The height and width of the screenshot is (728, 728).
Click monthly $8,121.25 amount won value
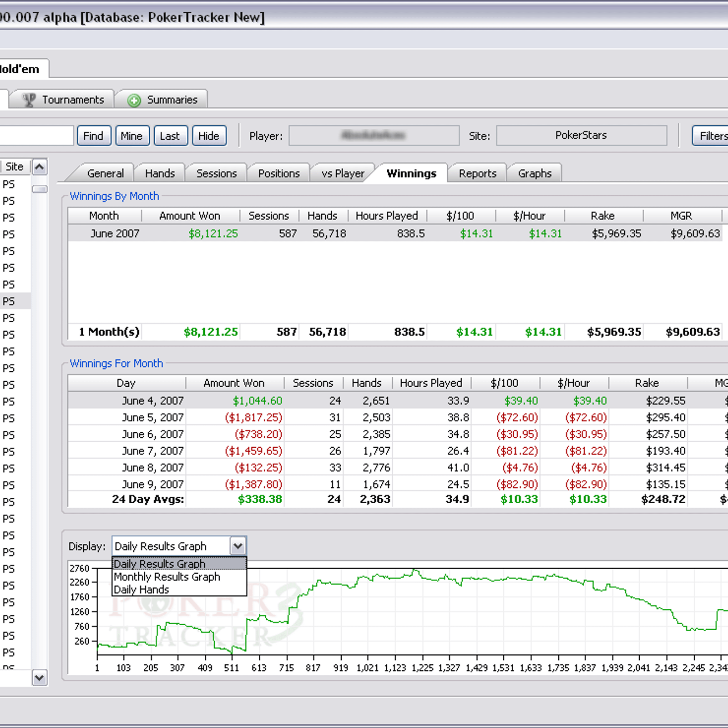tap(213, 233)
